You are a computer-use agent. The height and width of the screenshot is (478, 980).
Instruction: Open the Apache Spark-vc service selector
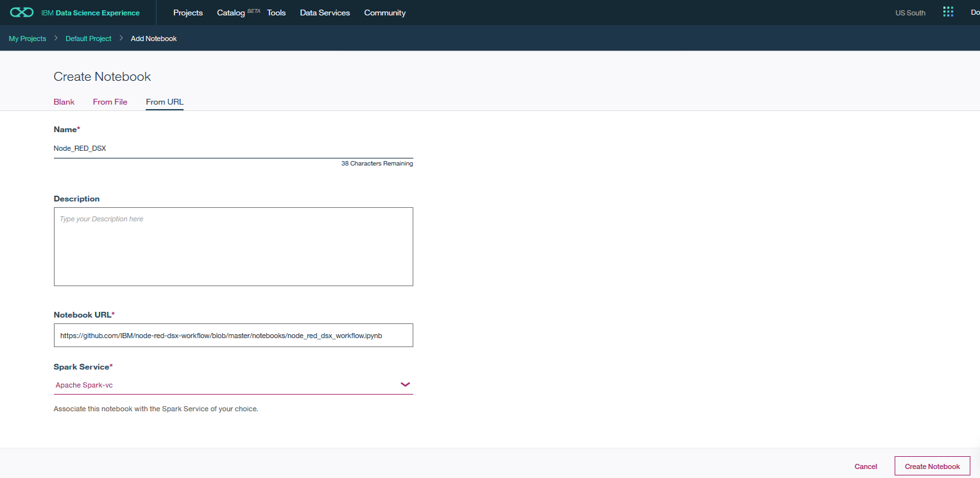[x=233, y=385]
